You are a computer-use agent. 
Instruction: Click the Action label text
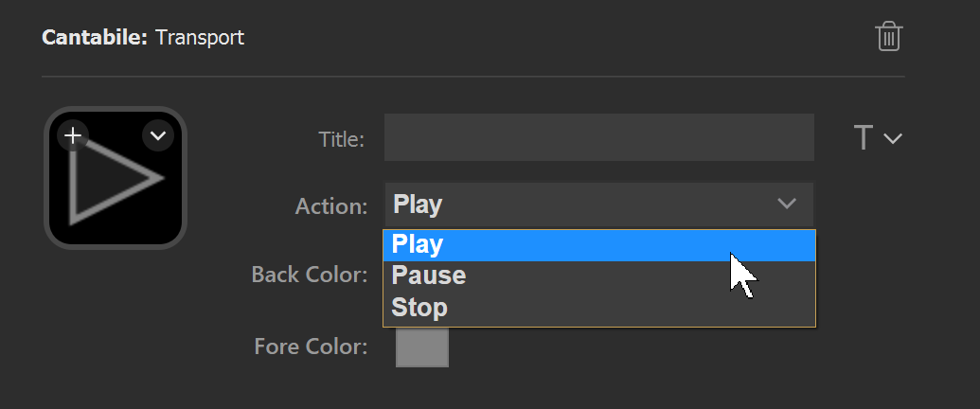click(331, 205)
